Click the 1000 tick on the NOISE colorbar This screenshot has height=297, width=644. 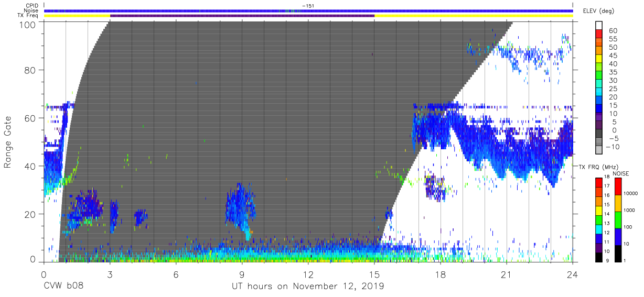[629, 210]
